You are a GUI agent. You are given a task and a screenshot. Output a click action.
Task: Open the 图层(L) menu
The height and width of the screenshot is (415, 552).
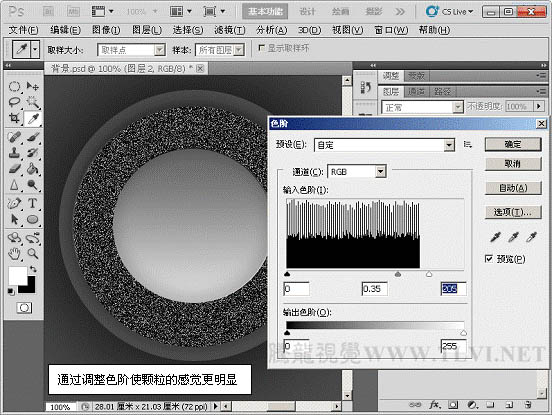coord(147,30)
